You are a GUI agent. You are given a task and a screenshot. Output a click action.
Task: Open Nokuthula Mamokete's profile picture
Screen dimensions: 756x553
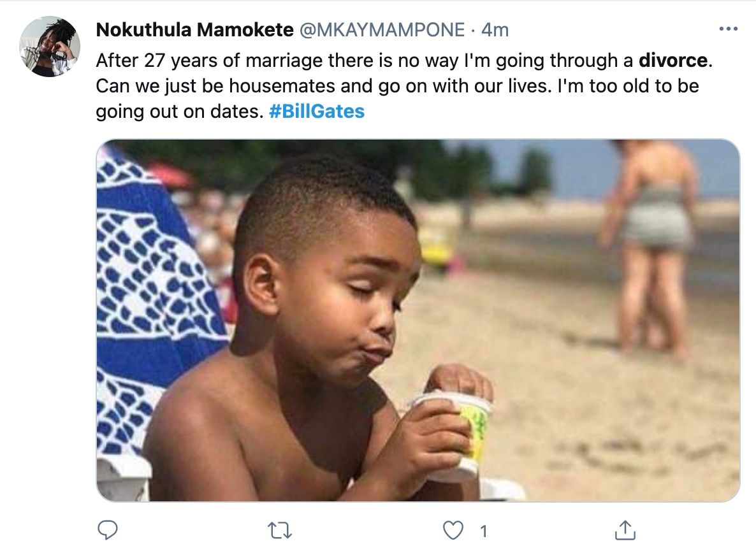click(49, 47)
